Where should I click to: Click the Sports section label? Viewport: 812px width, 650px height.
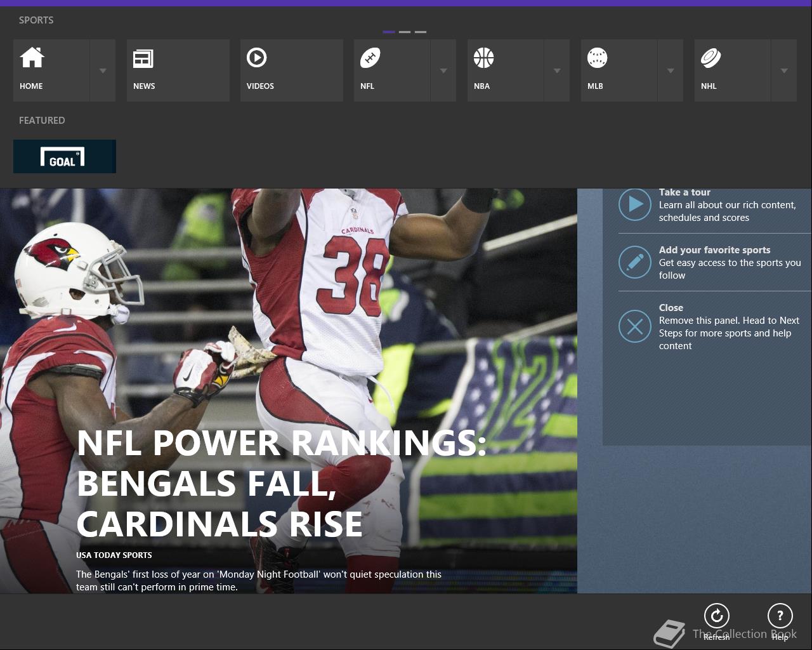(x=36, y=20)
